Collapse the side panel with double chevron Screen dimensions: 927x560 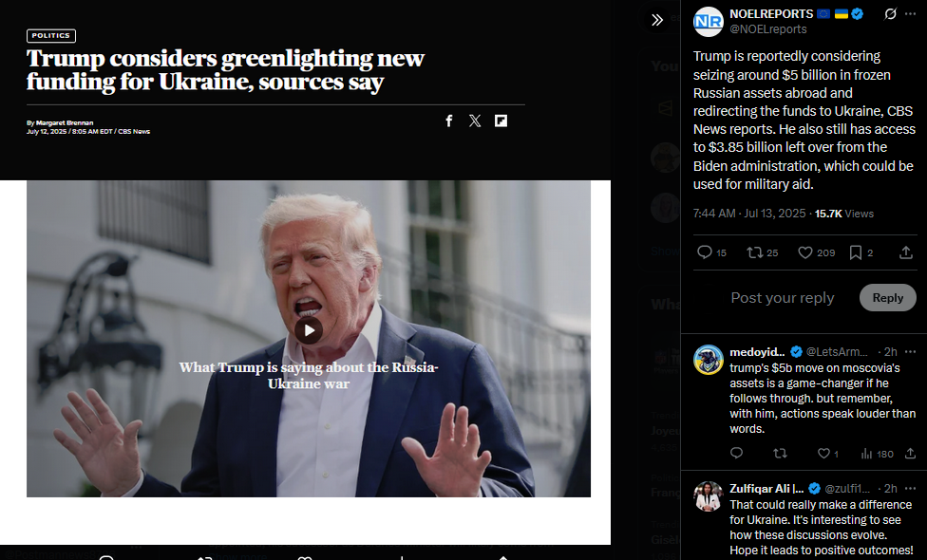[657, 20]
